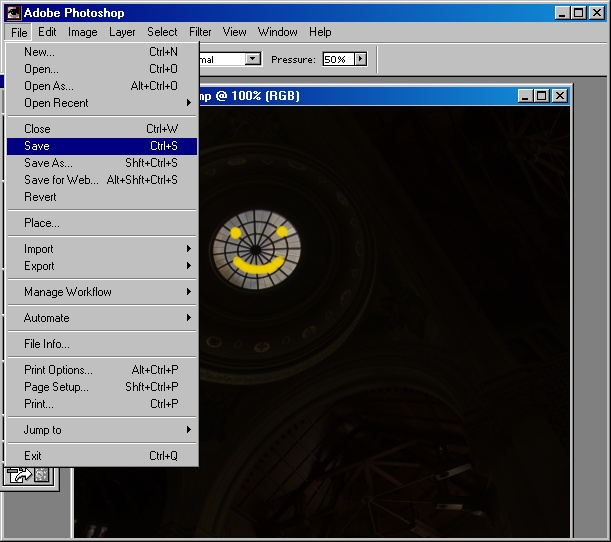Choose File Info... menu entry

(102, 344)
